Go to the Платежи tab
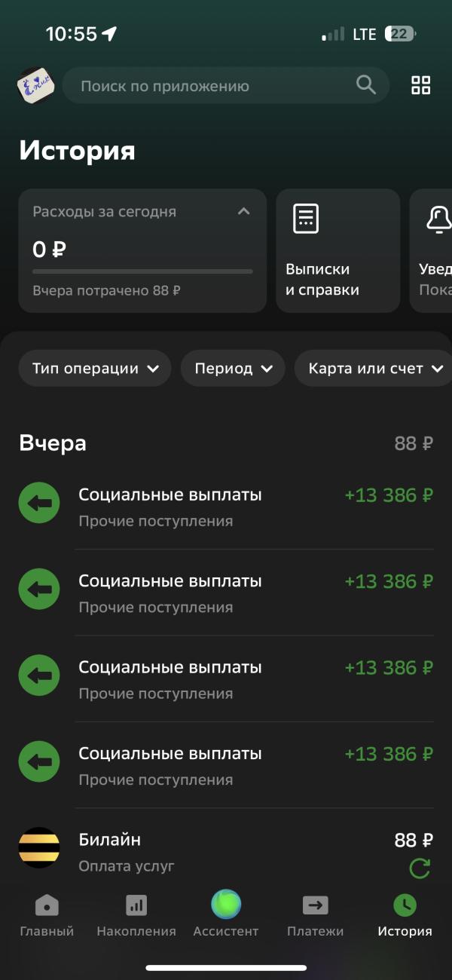Viewport: 452px width, 980px height. (x=315, y=915)
